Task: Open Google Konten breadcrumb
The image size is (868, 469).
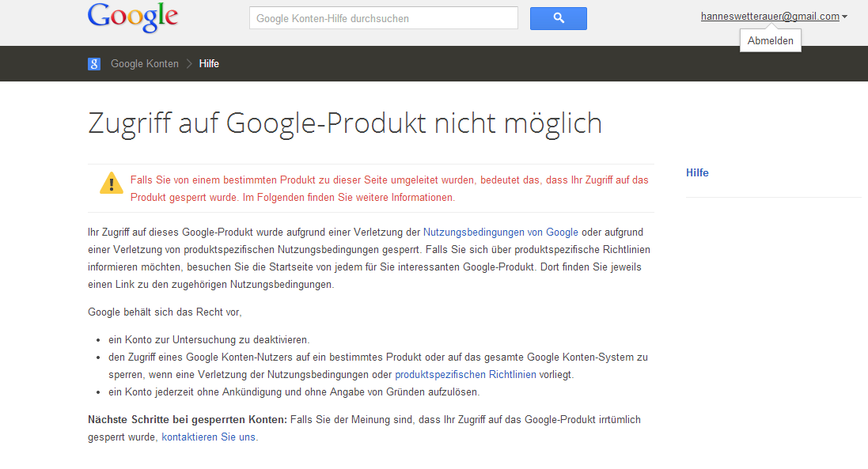Action: click(145, 63)
